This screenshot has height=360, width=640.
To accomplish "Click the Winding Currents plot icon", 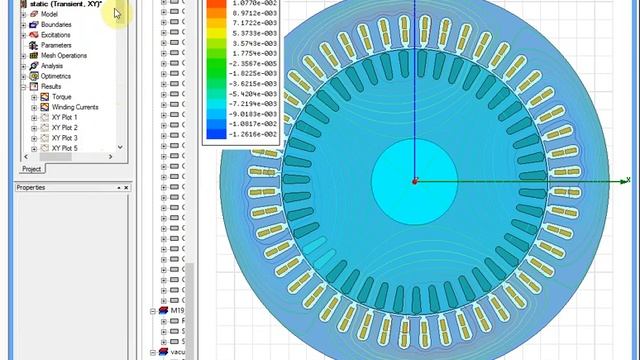I will coord(44,107).
